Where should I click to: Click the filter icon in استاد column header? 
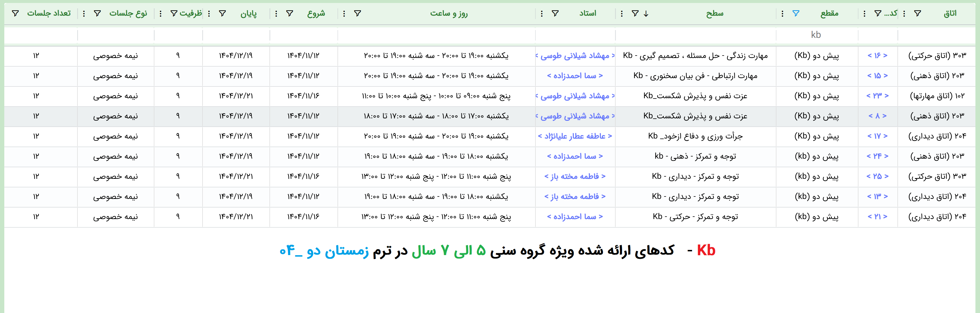coord(555,14)
